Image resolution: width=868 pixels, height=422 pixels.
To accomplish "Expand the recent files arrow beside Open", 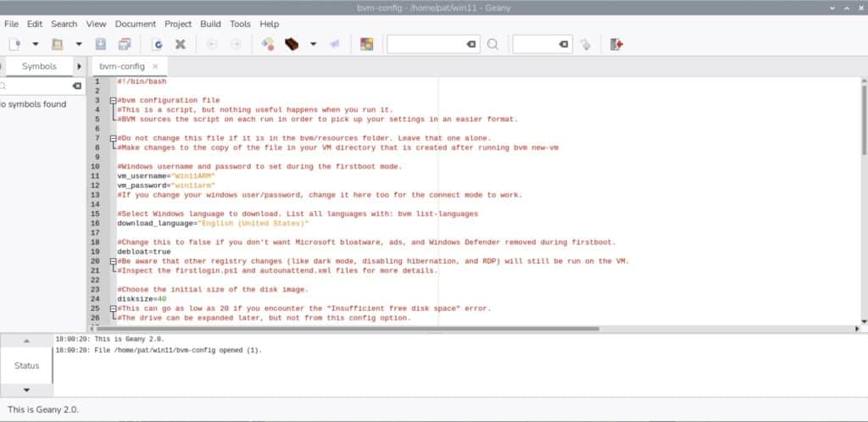I will (x=79, y=44).
